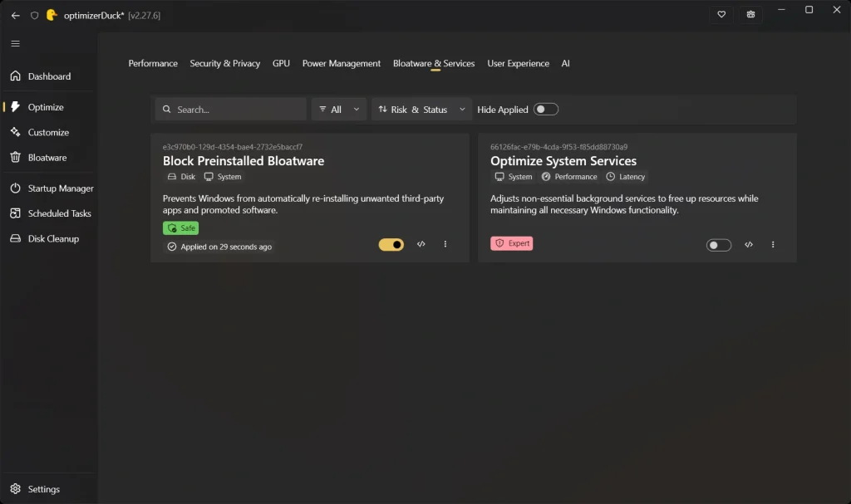Switch to the GPU tab
Screen dimensions: 851x504
click(x=281, y=63)
